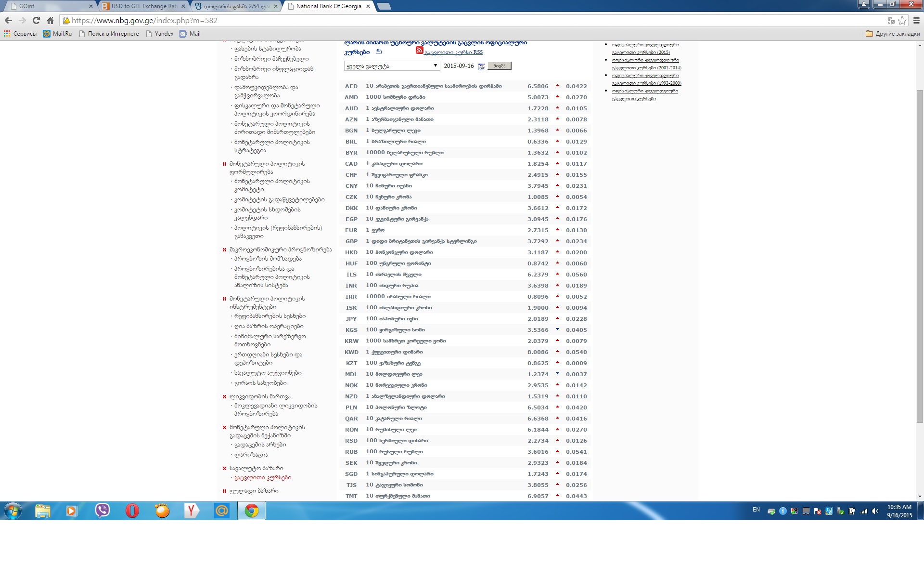
Task: Open Viber from the Windows taskbar
Action: 102,511
